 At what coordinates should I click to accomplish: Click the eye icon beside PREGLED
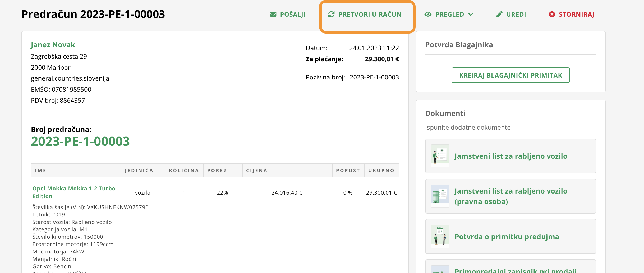[428, 14]
